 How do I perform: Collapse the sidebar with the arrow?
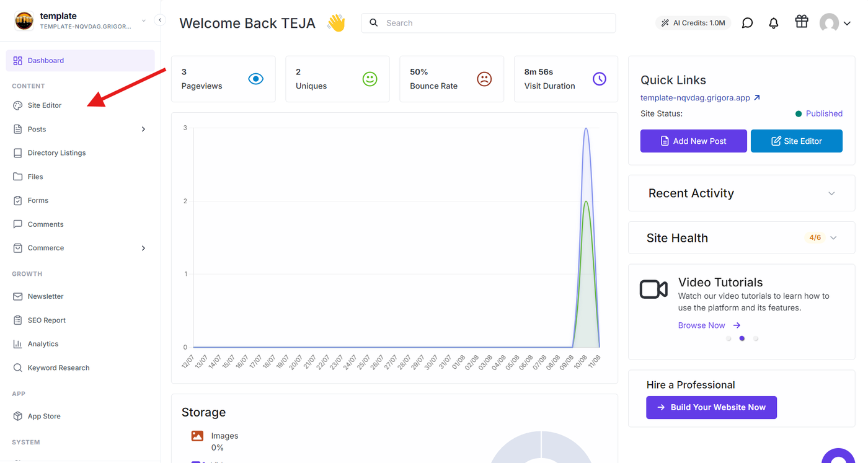coord(159,20)
